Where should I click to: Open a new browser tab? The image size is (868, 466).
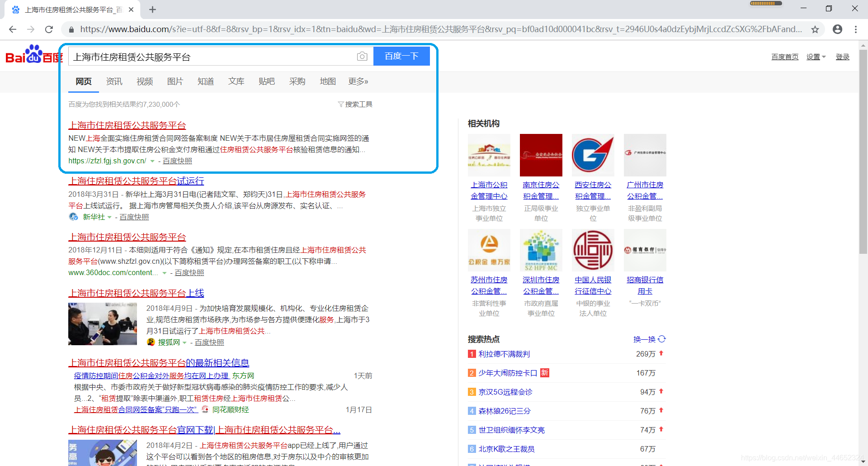click(x=152, y=10)
